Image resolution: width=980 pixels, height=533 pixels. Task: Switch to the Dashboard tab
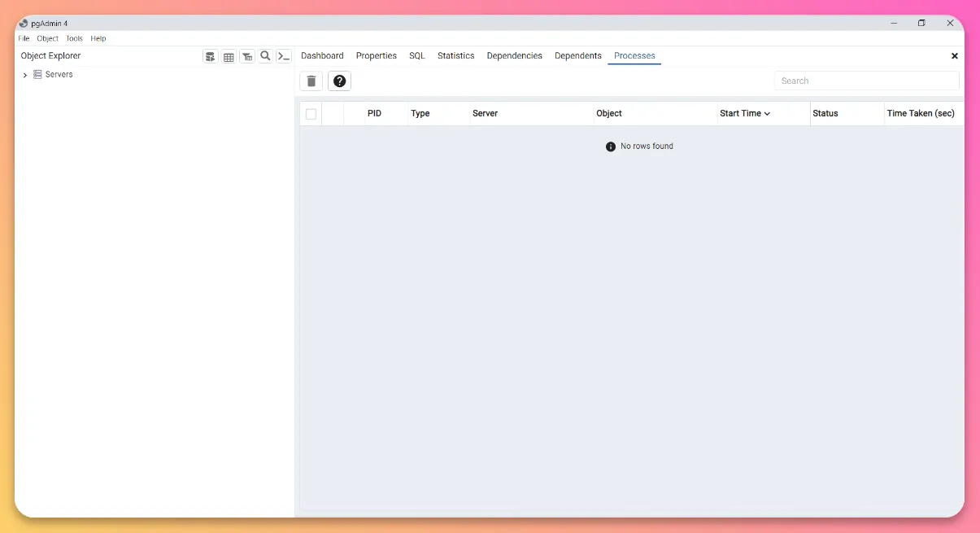coord(322,56)
